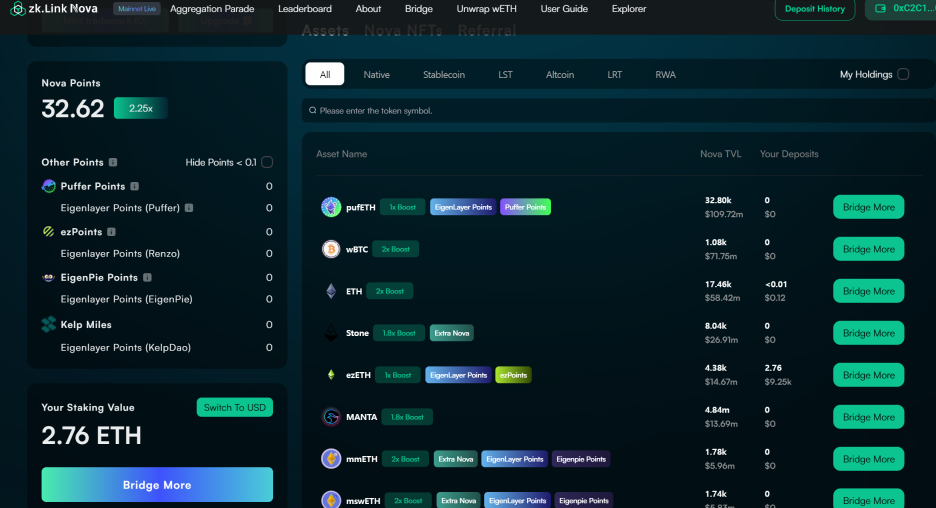Enable the My Holdings checkbox
Viewport: 936px width, 508px height.
903,74
